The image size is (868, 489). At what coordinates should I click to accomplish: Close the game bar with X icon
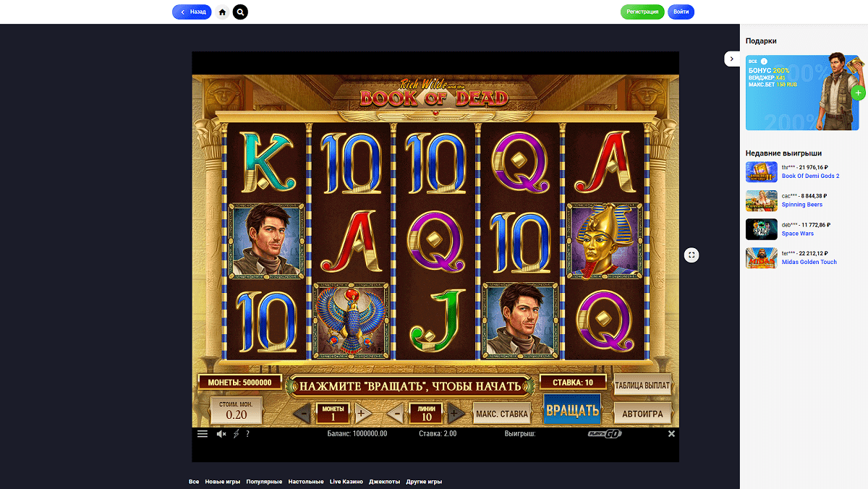[x=671, y=434]
